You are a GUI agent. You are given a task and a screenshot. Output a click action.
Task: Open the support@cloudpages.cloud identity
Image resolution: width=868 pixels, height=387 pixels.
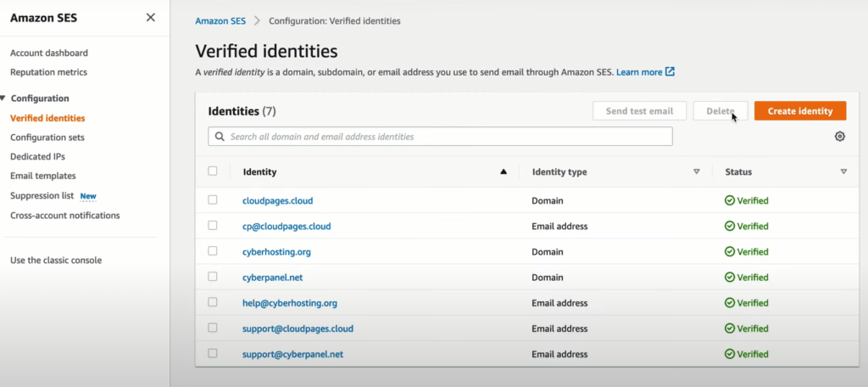coord(298,328)
